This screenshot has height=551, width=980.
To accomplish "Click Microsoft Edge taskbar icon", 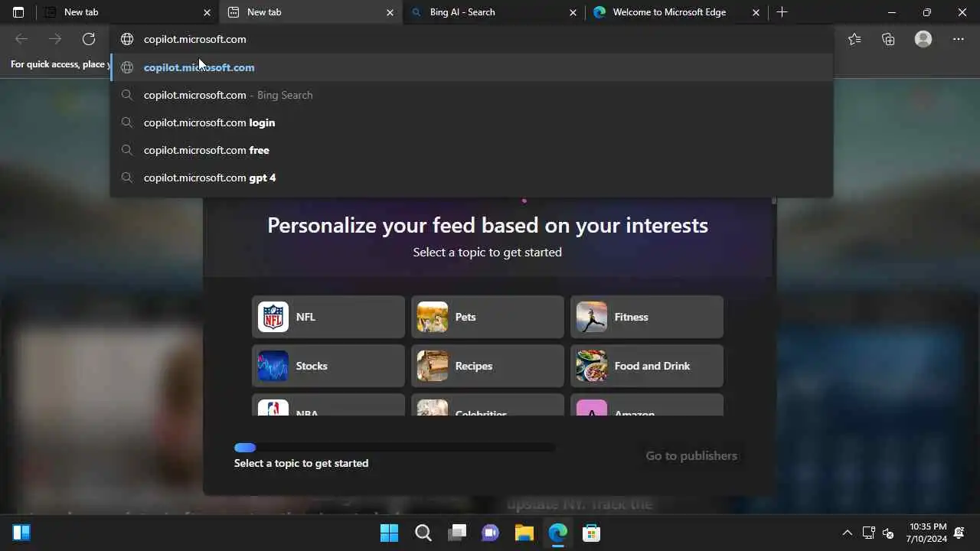I will click(557, 533).
